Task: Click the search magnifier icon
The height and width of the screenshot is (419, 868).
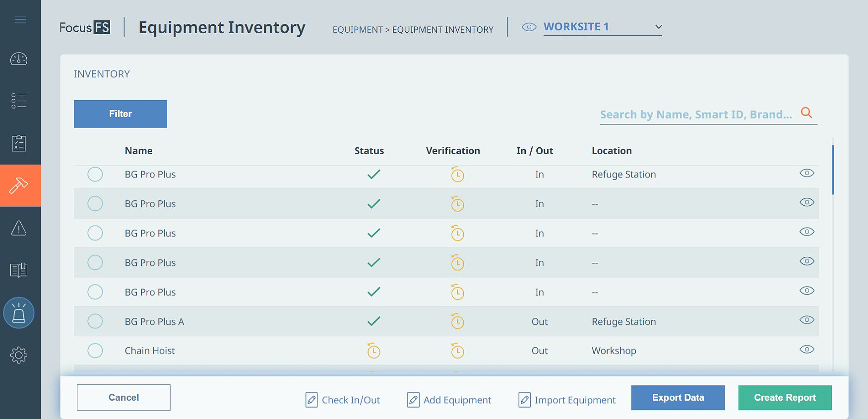Action: pyautogui.click(x=806, y=113)
